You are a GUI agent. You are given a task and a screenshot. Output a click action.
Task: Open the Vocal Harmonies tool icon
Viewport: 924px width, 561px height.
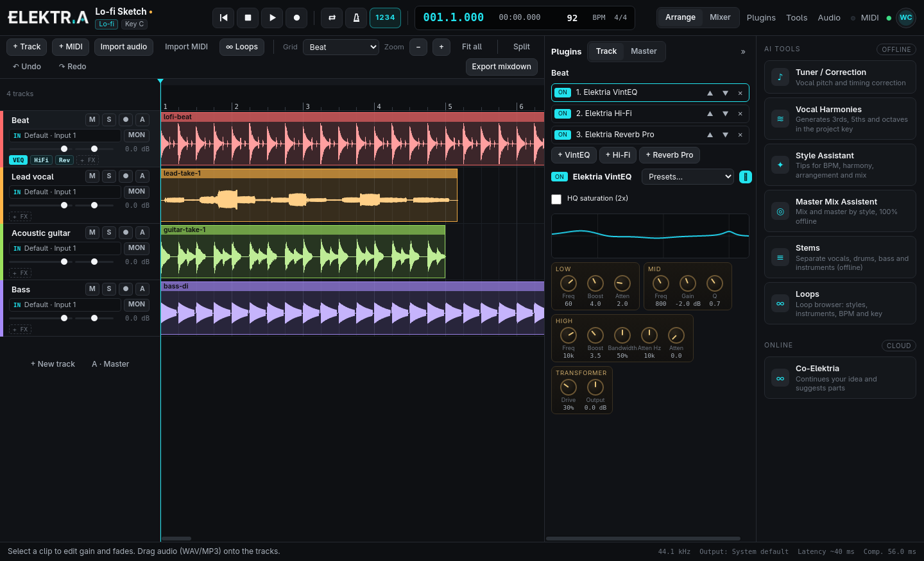[780, 119]
